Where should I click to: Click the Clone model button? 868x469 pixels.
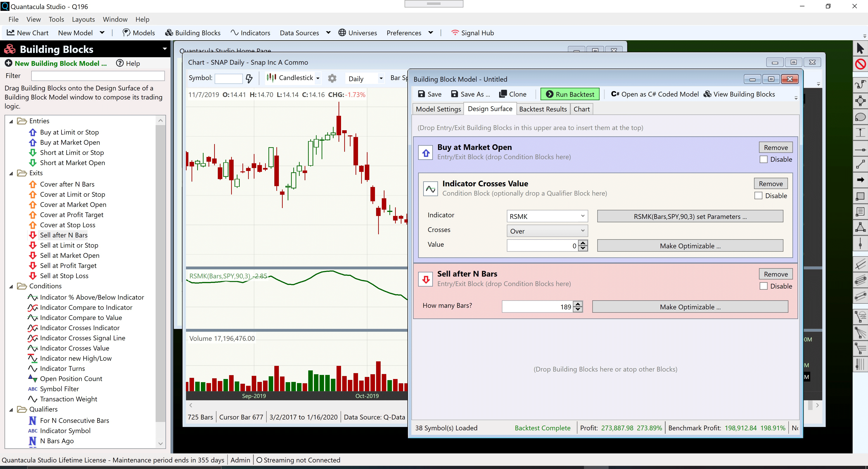(513, 94)
